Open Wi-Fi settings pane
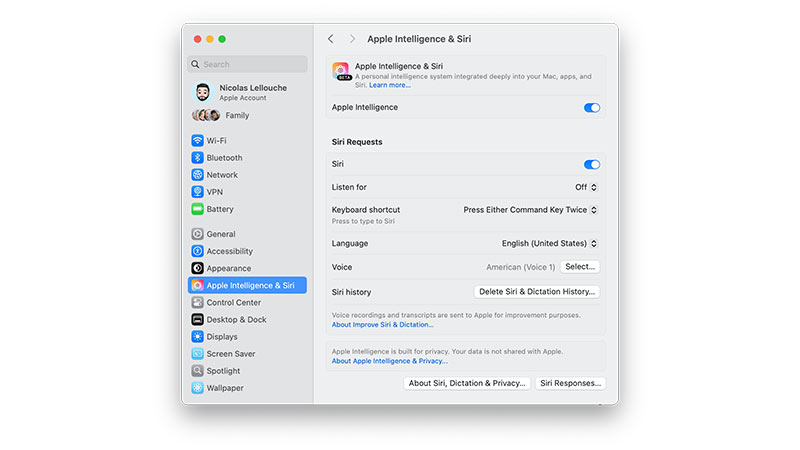This screenshot has width=800, height=450. point(247,140)
